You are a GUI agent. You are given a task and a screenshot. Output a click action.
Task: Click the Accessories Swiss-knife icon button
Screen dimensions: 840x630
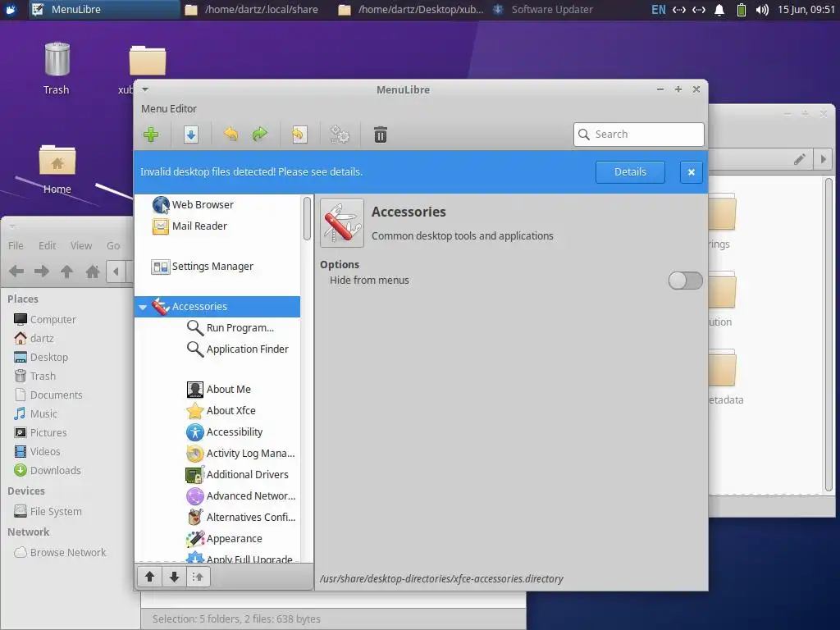coord(342,223)
